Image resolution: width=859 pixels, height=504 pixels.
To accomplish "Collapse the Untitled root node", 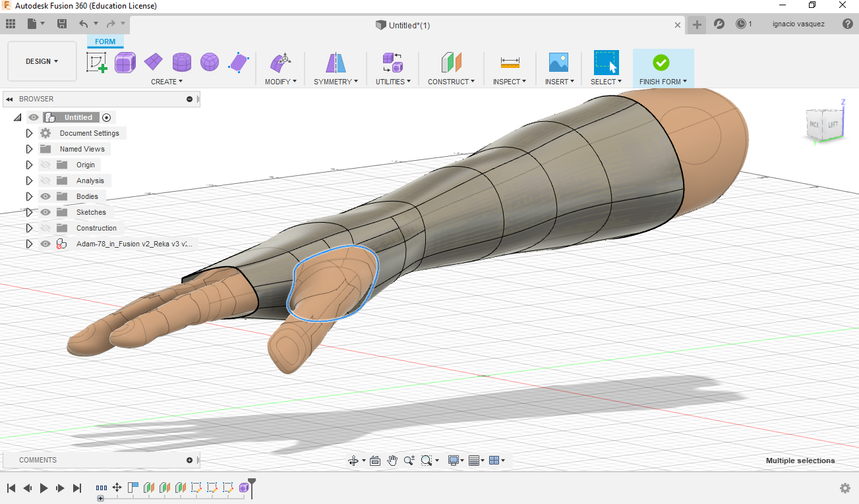I will (18, 117).
